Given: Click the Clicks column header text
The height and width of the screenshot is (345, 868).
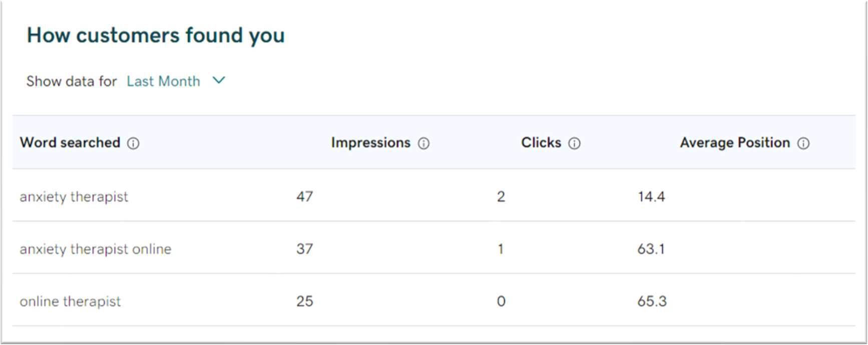Looking at the screenshot, I should [541, 143].
